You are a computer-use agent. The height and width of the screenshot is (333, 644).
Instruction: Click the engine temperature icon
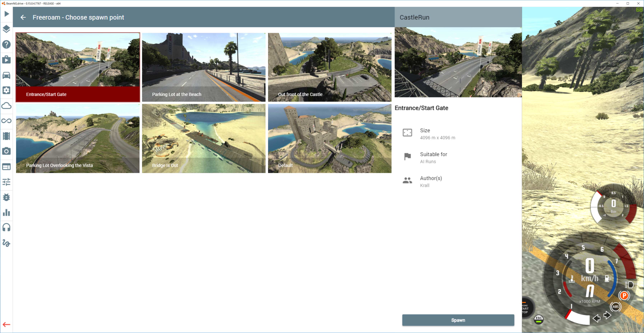[572, 279]
